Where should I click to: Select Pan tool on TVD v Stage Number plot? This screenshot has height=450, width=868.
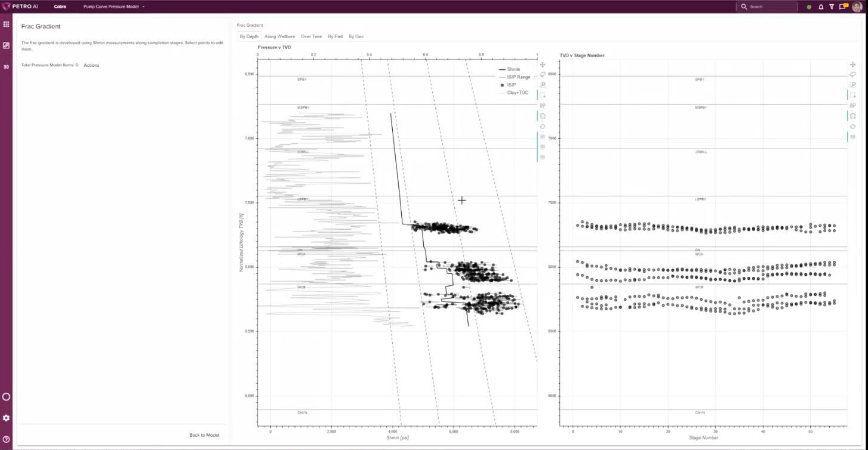(x=852, y=64)
